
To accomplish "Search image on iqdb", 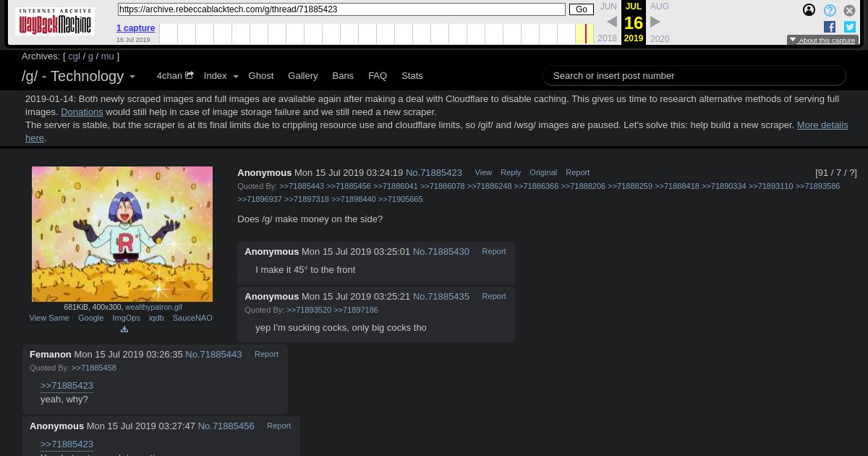I will (x=156, y=318).
